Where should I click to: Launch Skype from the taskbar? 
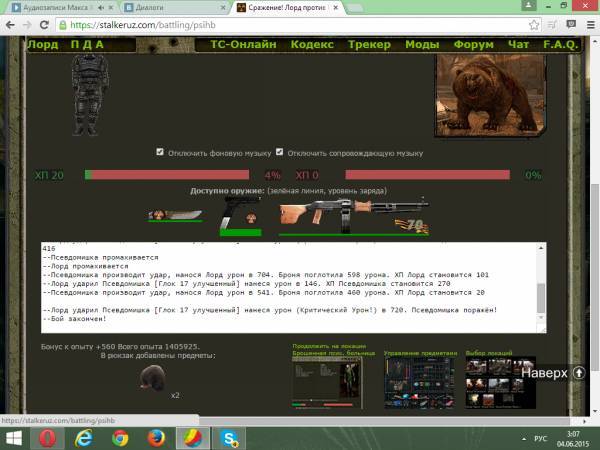pyautogui.click(x=229, y=438)
